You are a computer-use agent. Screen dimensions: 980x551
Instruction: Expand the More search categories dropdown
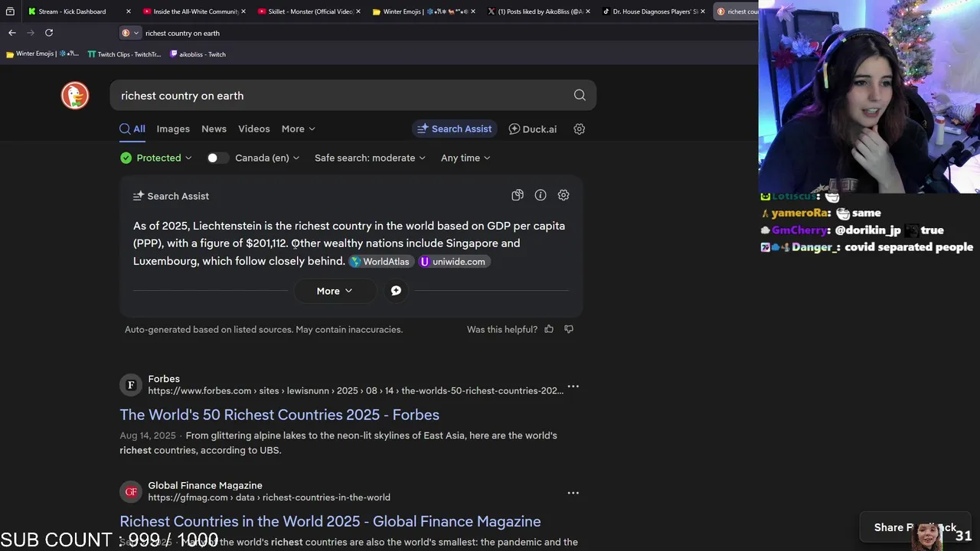(x=299, y=129)
